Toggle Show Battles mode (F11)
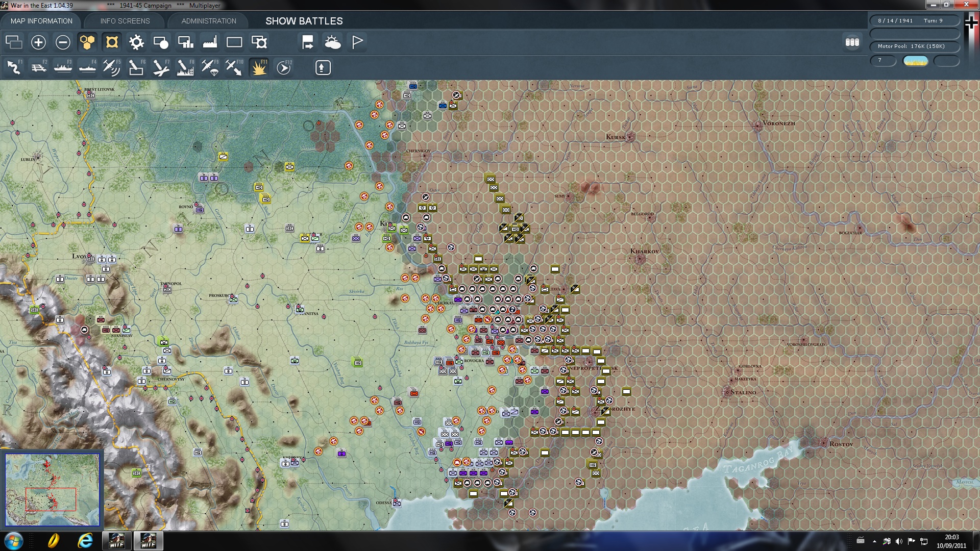The height and width of the screenshot is (551, 980). click(259, 67)
